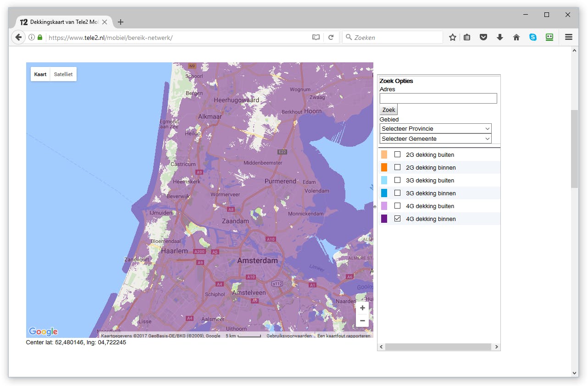The height and width of the screenshot is (386, 588).
Task: Go to home page via house icon
Action: tap(516, 38)
